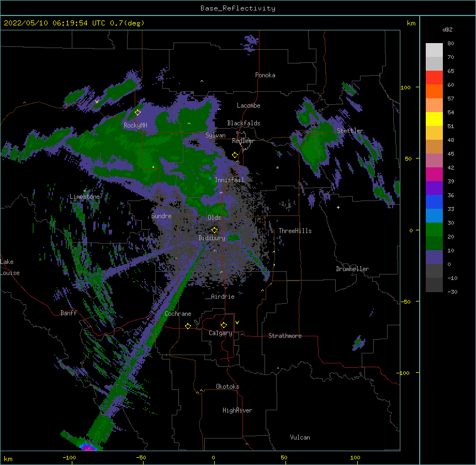
Task: Click the Innisfail label
Action: [229, 180]
